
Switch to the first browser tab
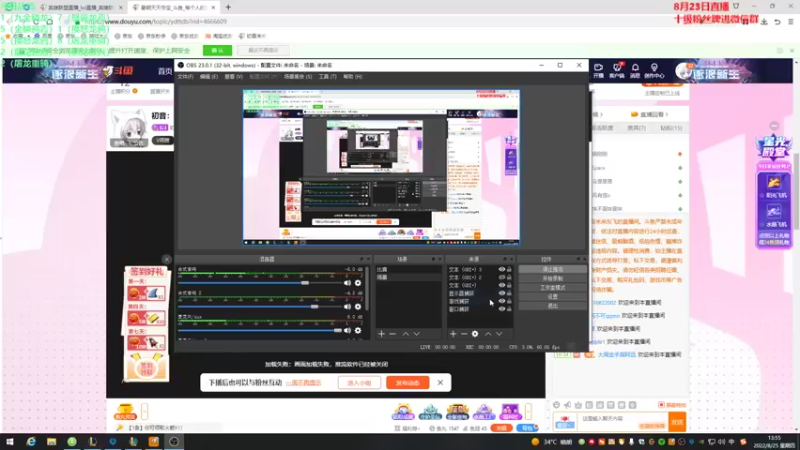click(82, 8)
